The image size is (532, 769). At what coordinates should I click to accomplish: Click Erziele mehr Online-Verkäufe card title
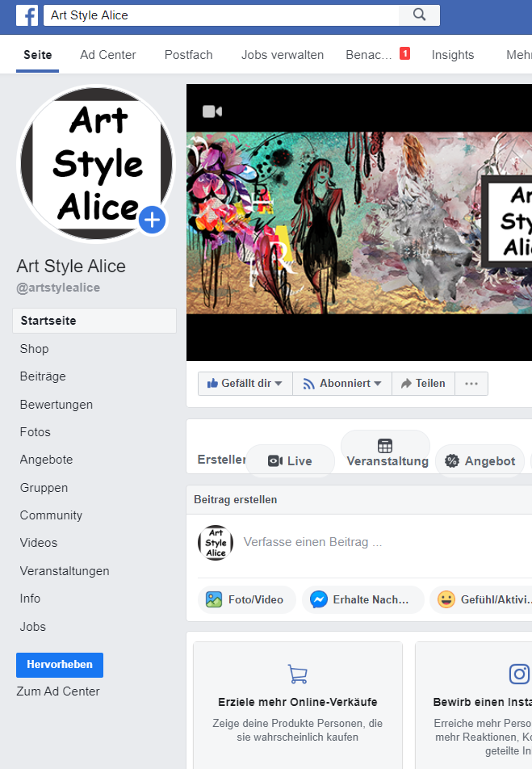point(298,702)
